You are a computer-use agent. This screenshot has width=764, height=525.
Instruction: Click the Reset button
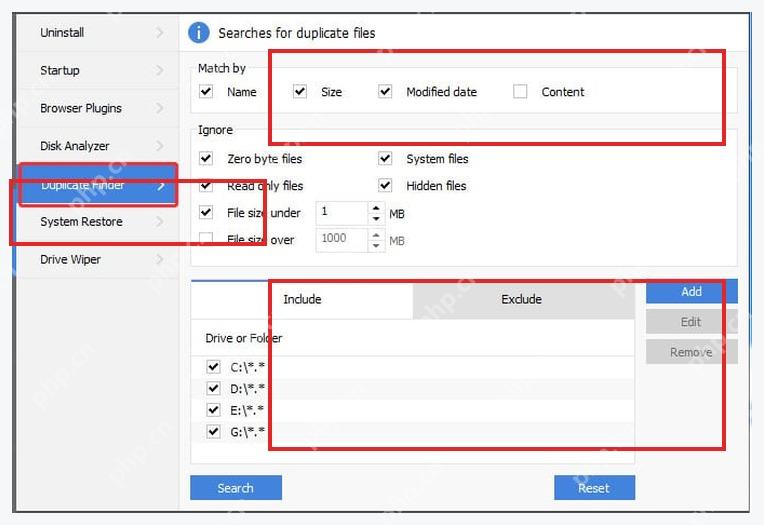594,488
